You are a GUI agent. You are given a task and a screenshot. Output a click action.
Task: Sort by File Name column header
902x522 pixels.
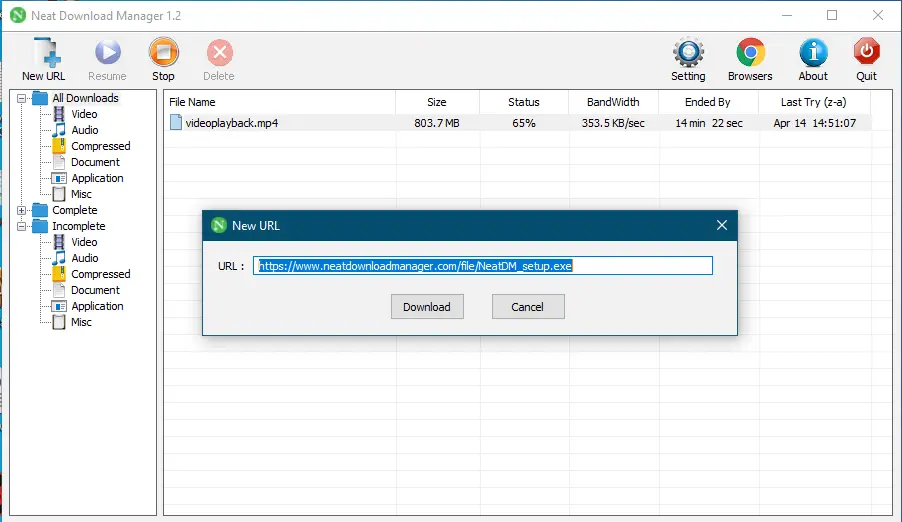(280, 102)
